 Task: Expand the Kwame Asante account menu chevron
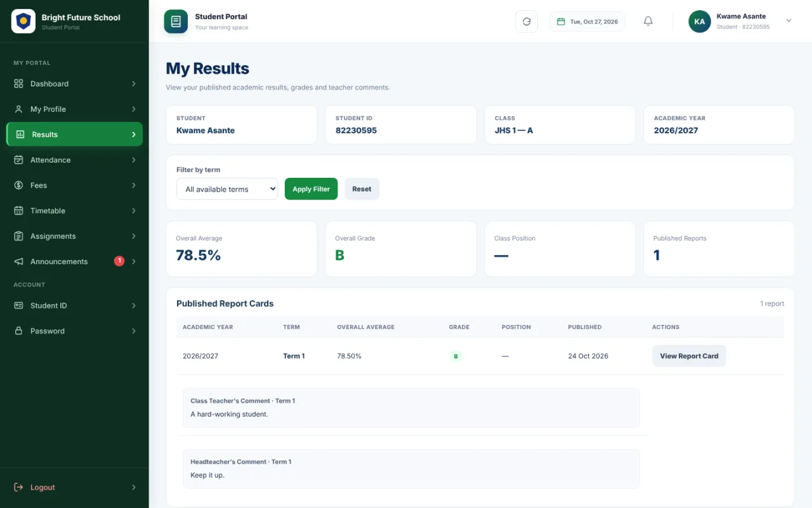pos(789,21)
